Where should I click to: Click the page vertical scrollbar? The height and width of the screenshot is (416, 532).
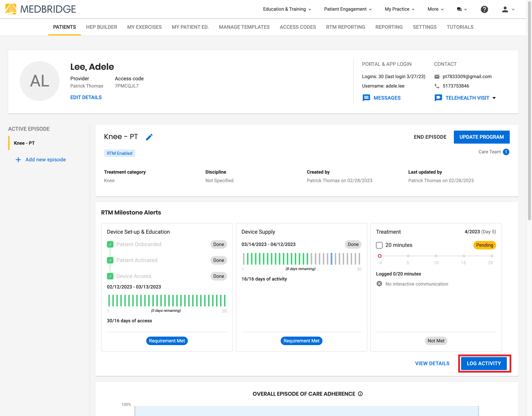[529, 110]
